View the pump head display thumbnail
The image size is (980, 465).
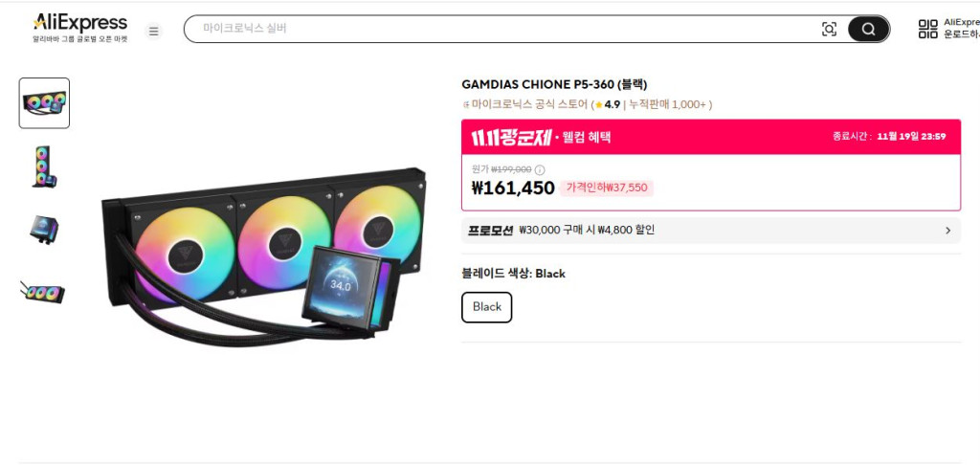click(44, 229)
